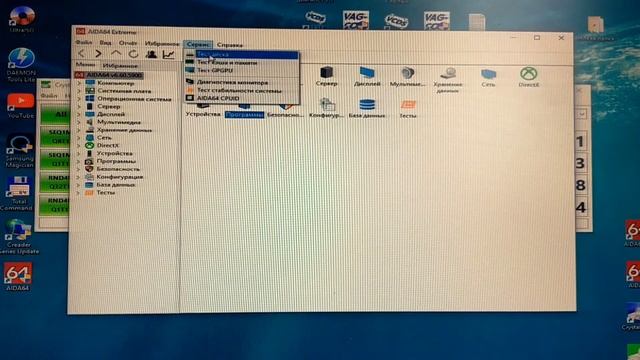Open the Файл menu in AIDA64
Image resolution: width=640 pixels, height=360 pixels.
click(84, 42)
